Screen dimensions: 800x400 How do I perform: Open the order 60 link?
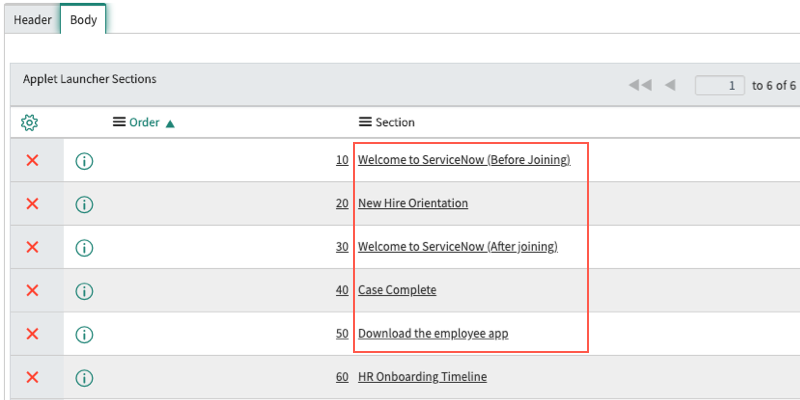click(x=342, y=377)
